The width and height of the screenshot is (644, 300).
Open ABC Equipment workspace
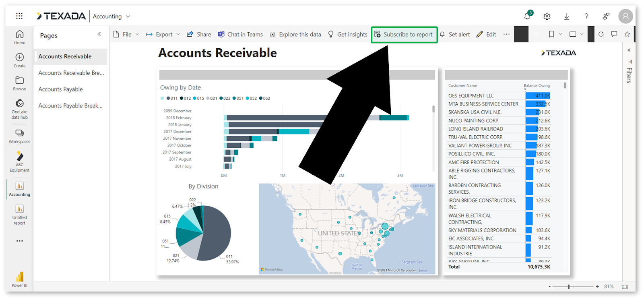(x=19, y=162)
